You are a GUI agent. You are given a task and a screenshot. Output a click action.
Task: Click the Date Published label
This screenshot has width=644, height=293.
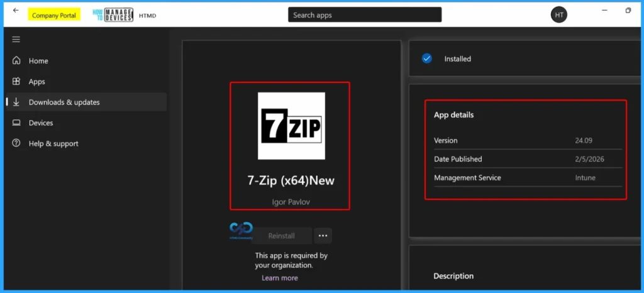point(458,159)
